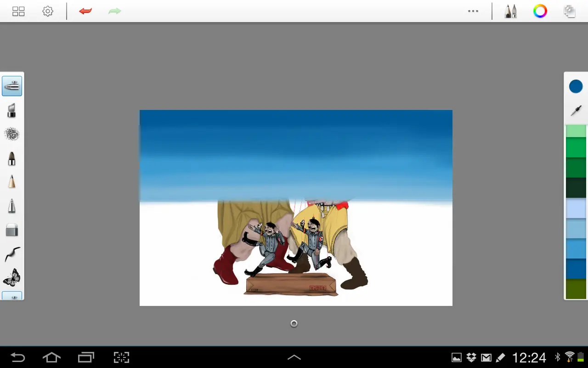
Task: Redo with the green forward arrow
Action: [x=114, y=11]
